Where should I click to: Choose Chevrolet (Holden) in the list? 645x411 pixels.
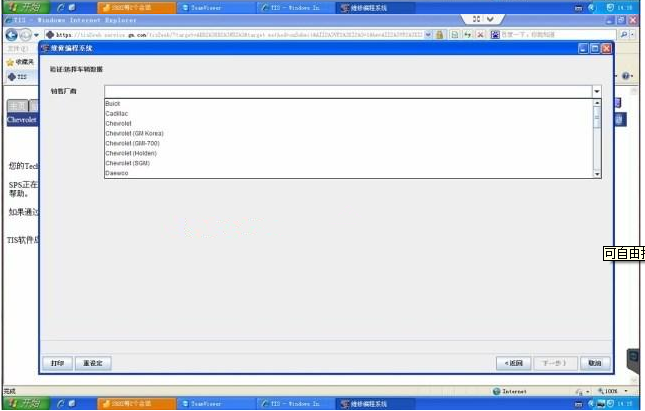pos(131,153)
